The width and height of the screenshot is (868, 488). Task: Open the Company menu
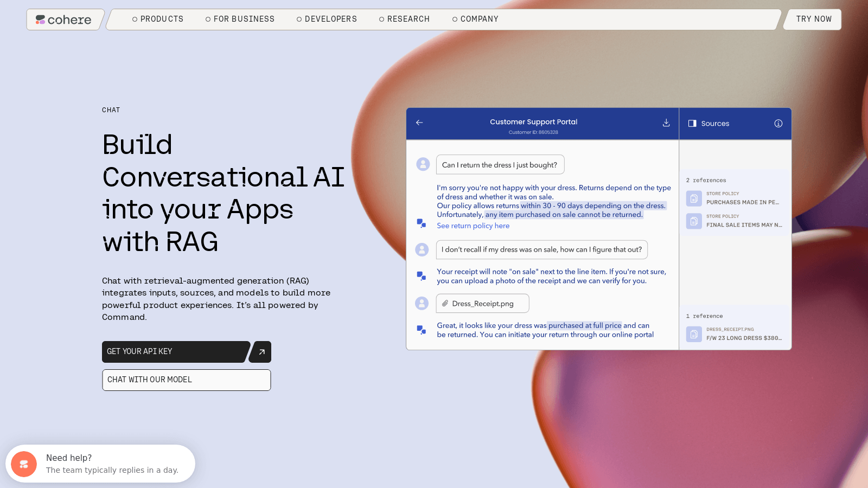tap(475, 19)
